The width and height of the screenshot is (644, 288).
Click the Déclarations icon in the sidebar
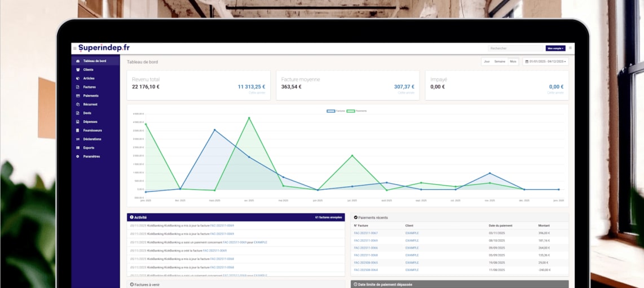tap(78, 139)
